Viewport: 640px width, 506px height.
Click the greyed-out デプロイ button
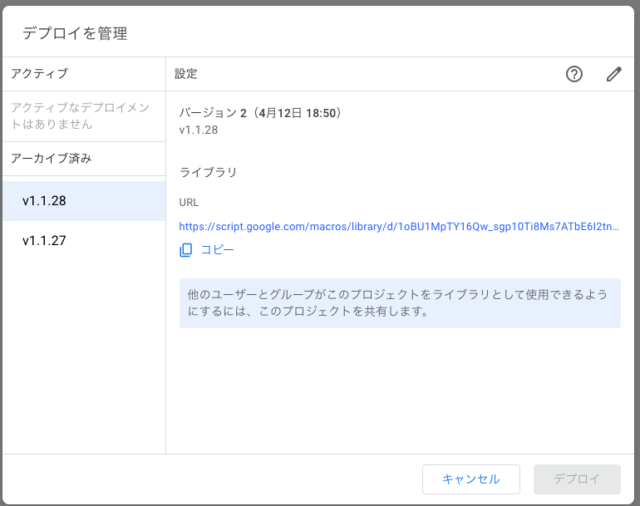[577, 479]
